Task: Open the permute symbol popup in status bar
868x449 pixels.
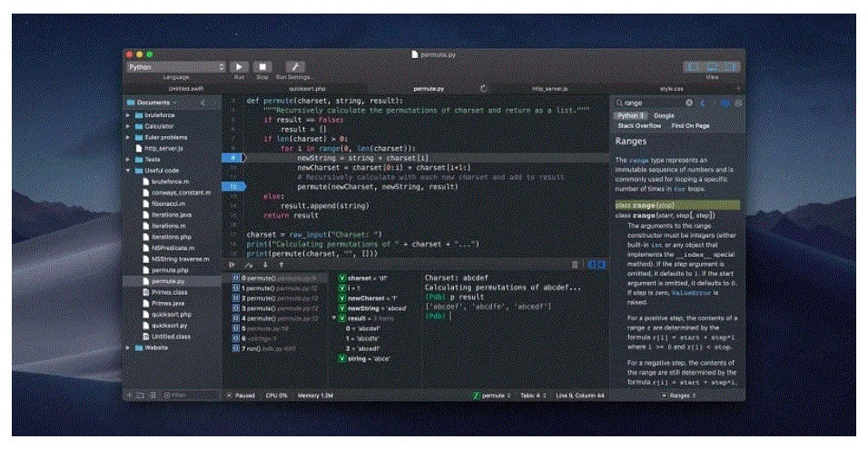Action: point(491,395)
